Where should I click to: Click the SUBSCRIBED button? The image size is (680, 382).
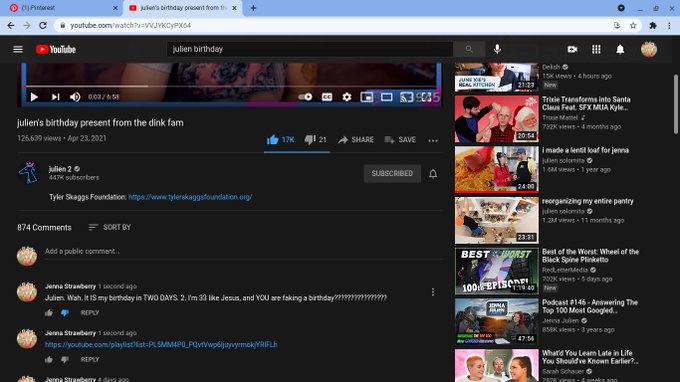point(392,173)
